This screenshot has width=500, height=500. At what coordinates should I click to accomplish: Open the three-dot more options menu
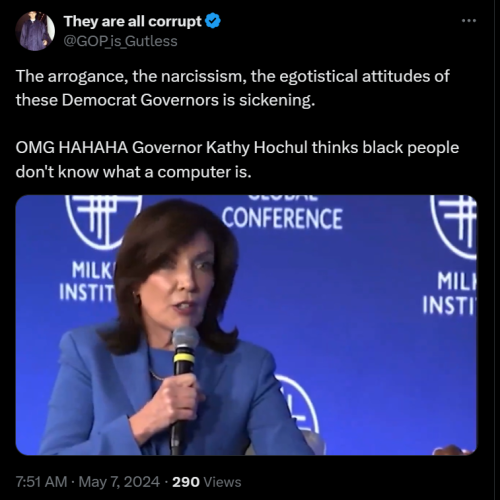point(469,21)
